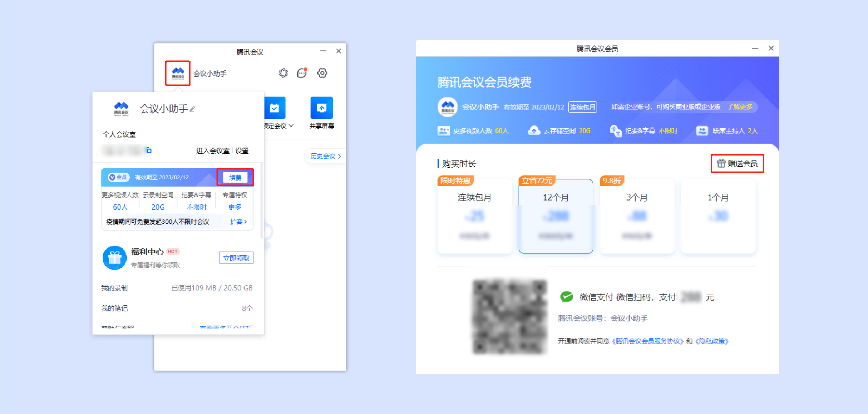The height and width of the screenshot is (414, 868).
Task: Open the refresh/sync icon in the meeting toolbar
Action: (x=283, y=73)
